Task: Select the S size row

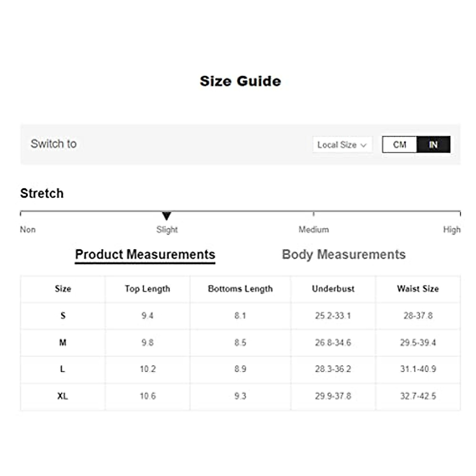Action: [x=63, y=316]
